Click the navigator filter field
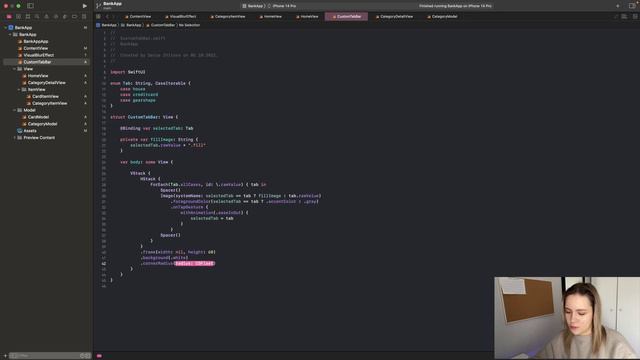Image resolution: width=640 pixels, height=360 pixels. tap(49, 356)
